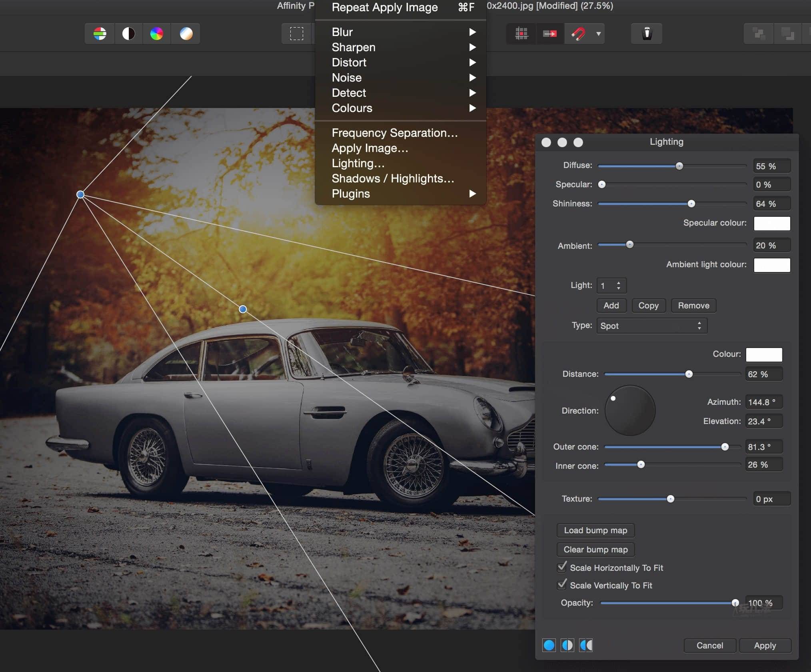Select Frequency Separation menu item
The image size is (811, 672).
401,133
